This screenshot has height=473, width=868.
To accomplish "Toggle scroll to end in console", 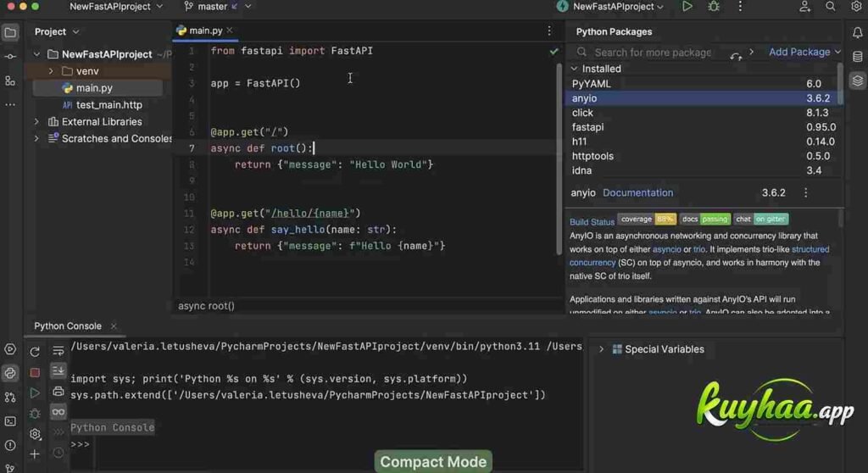I will tap(58, 370).
